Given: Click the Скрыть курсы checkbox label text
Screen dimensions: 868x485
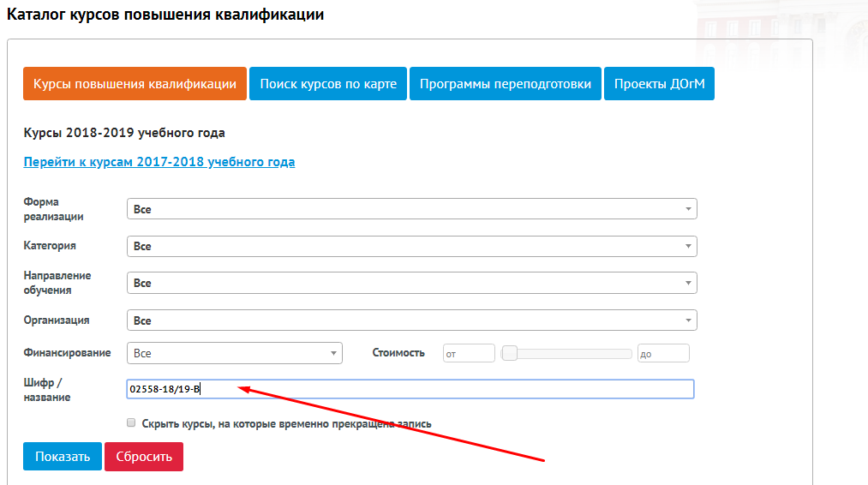Looking at the screenshot, I should [287, 423].
